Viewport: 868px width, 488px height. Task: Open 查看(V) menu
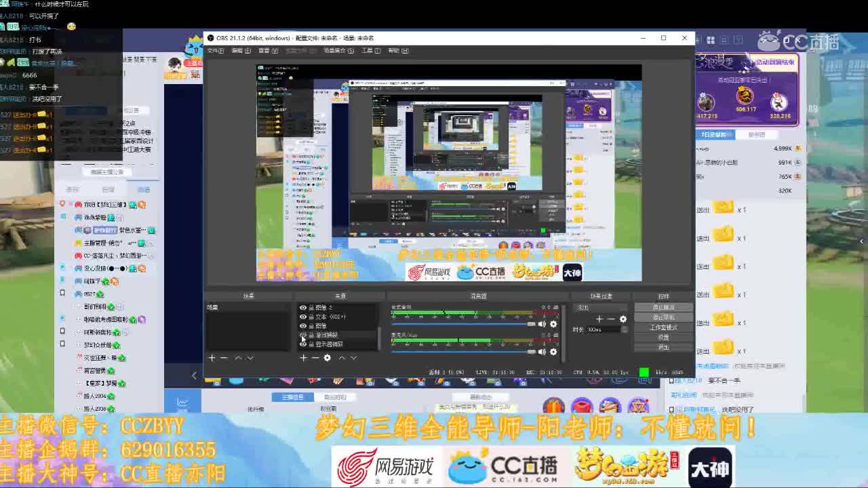268,51
